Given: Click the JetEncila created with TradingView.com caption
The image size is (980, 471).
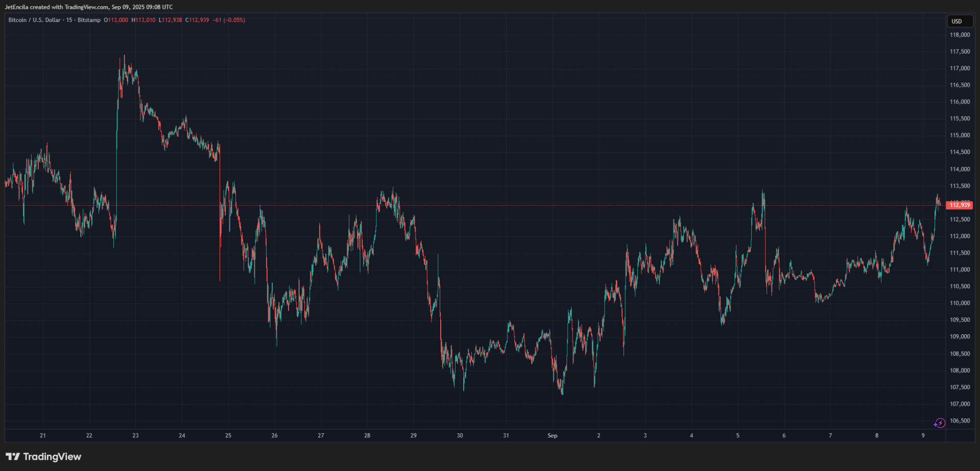Looking at the screenshot, I should (x=88, y=7).
